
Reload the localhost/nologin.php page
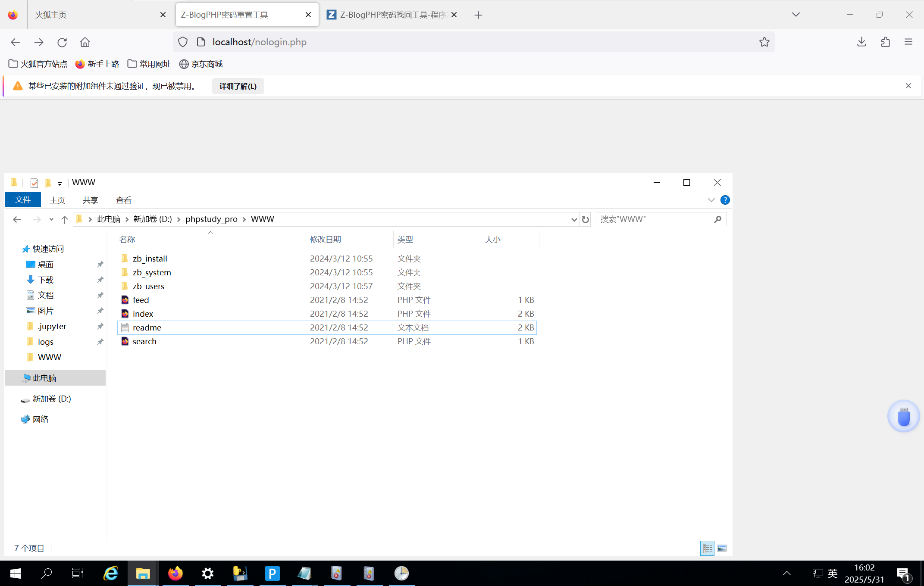tap(62, 42)
